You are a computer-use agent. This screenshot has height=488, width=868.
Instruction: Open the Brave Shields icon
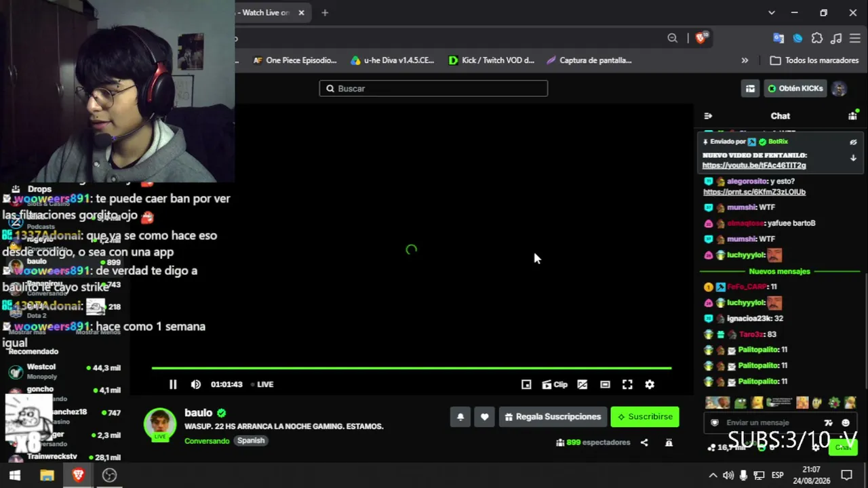pos(701,38)
